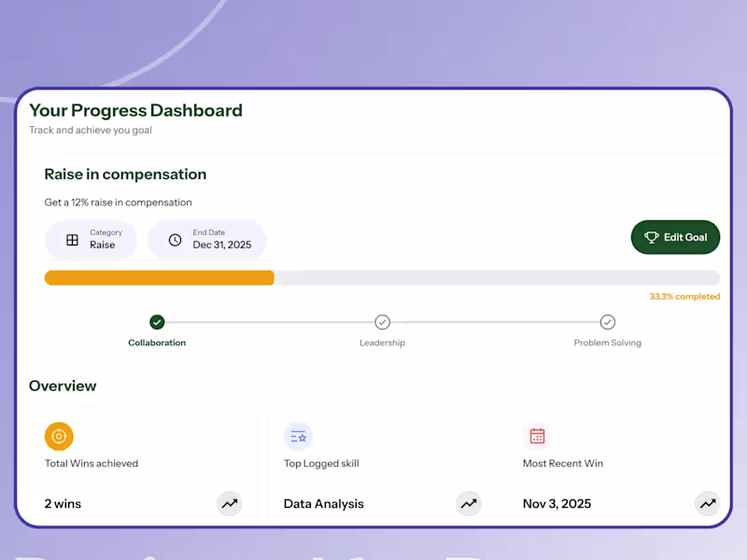Click the trophy icon in Edit Goal
The image size is (747, 560).
coord(651,237)
